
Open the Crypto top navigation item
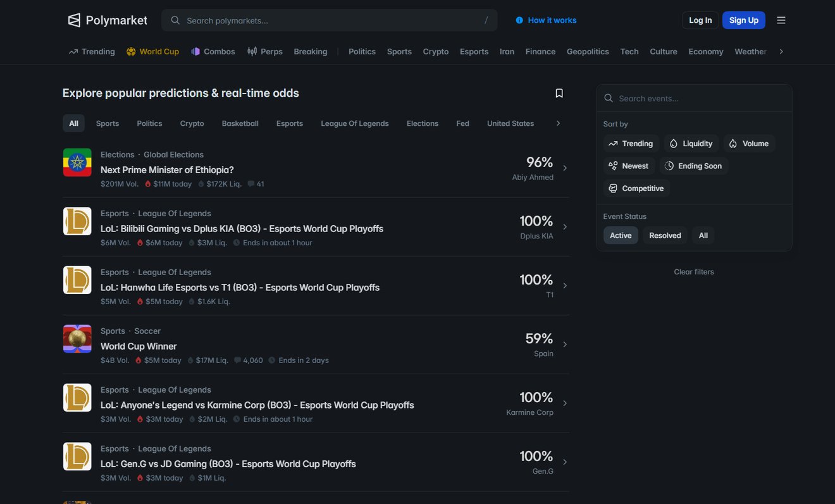[x=436, y=51]
